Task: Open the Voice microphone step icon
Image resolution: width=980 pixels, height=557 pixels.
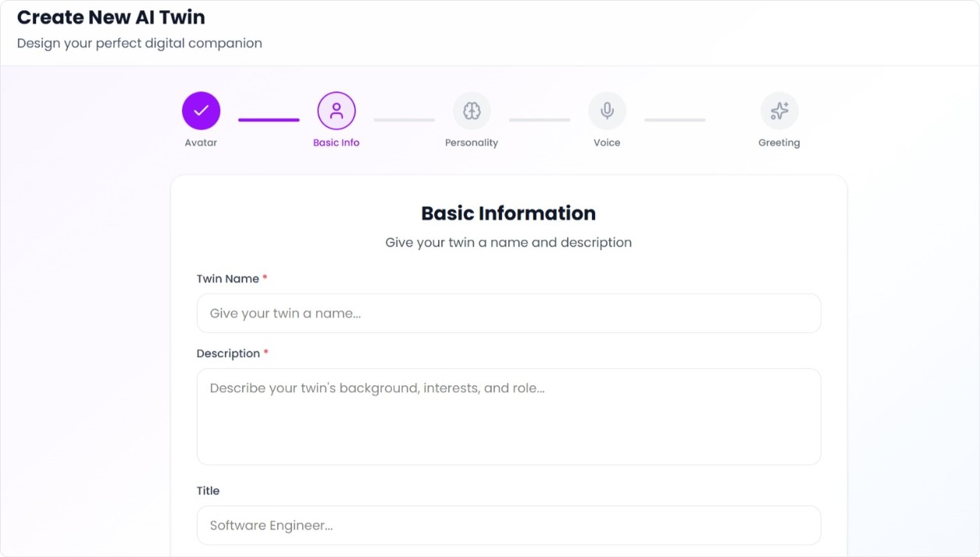Action: (607, 111)
